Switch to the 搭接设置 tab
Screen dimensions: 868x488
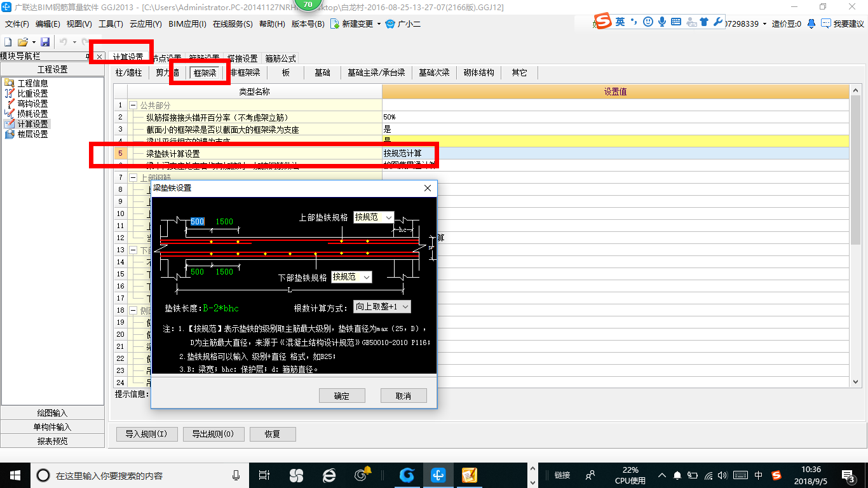pyautogui.click(x=242, y=58)
